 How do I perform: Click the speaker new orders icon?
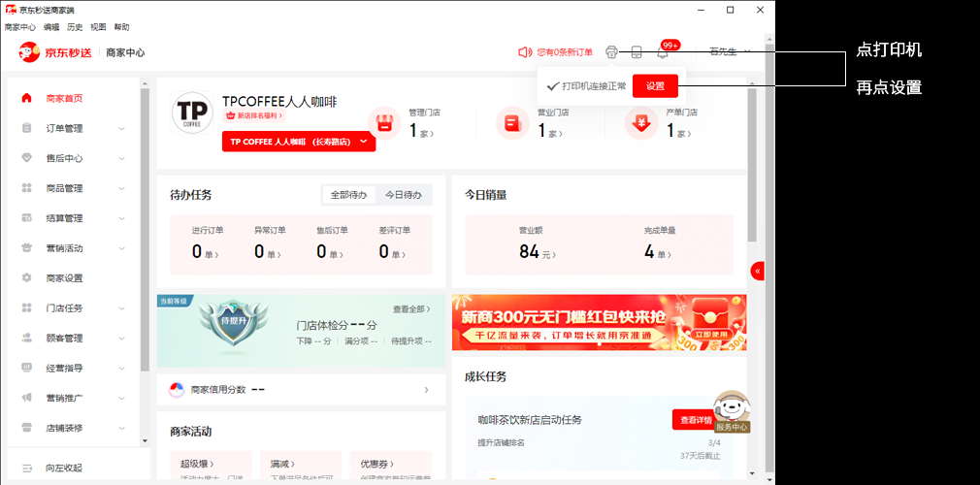tap(525, 52)
